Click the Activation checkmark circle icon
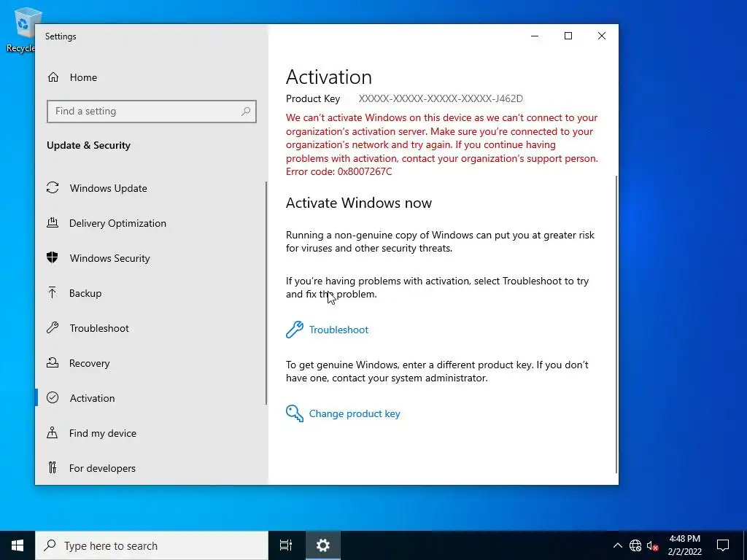Screen dimensions: 747x560 coord(53,397)
